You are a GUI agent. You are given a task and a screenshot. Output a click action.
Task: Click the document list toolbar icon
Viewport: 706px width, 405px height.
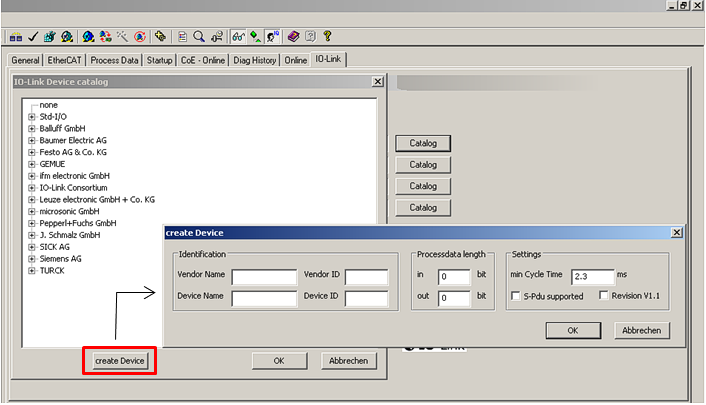182,36
